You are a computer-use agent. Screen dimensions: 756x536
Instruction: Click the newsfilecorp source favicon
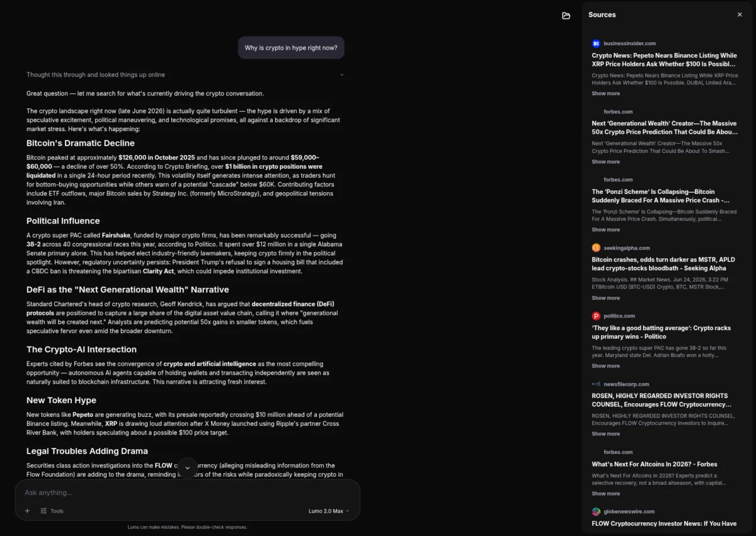point(596,384)
